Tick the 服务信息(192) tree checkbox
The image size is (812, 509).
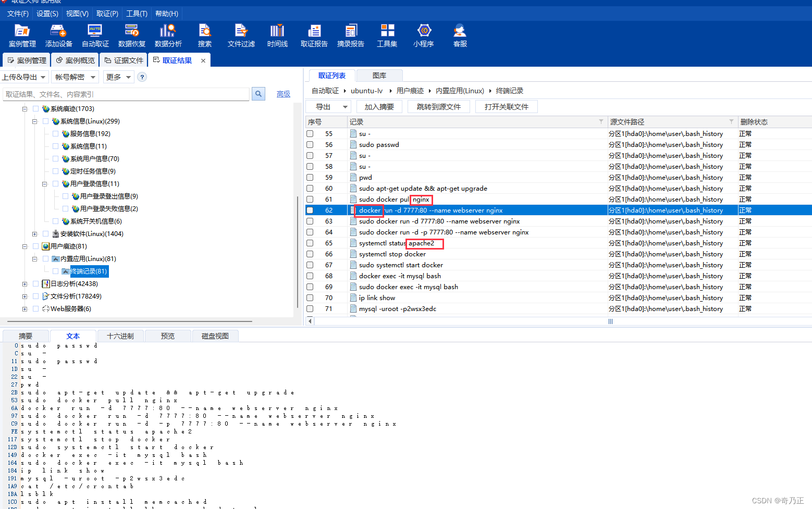click(x=55, y=134)
